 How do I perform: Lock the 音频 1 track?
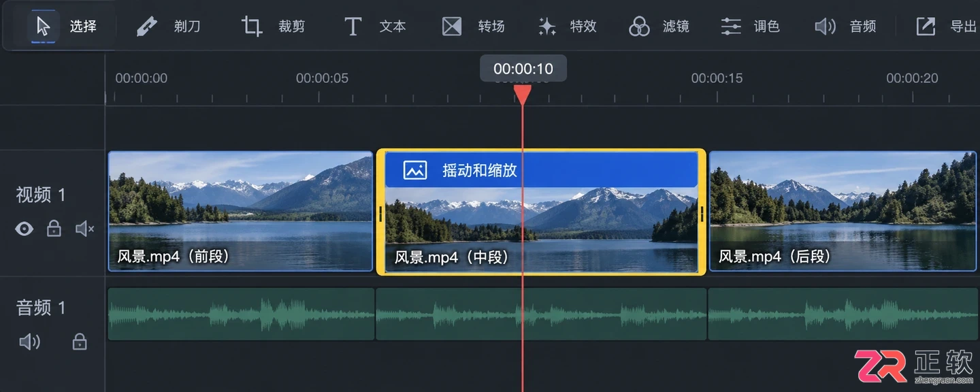(80, 341)
